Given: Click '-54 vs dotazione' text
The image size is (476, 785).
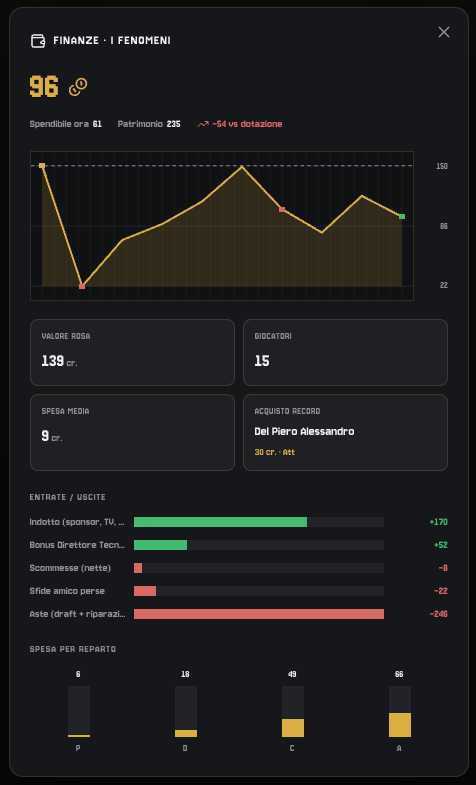Looking at the screenshot, I should pos(247,124).
